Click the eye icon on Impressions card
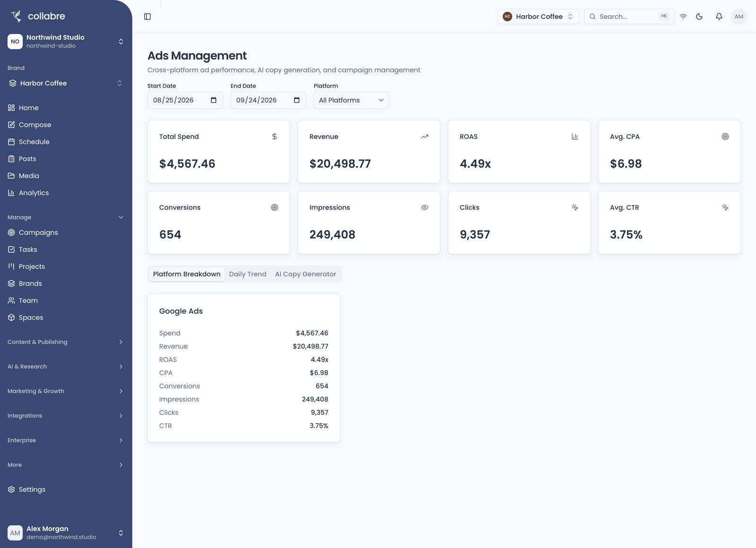Image resolution: width=756 pixels, height=548 pixels. [425, 207]
